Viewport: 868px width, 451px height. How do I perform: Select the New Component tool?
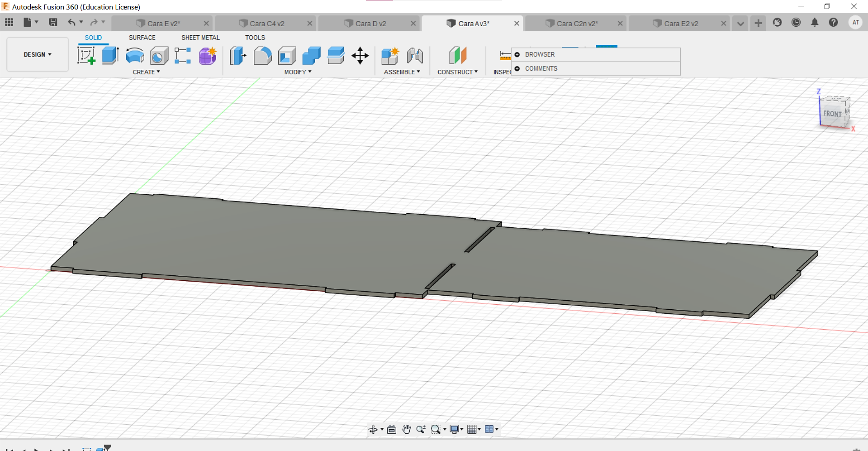390,56
